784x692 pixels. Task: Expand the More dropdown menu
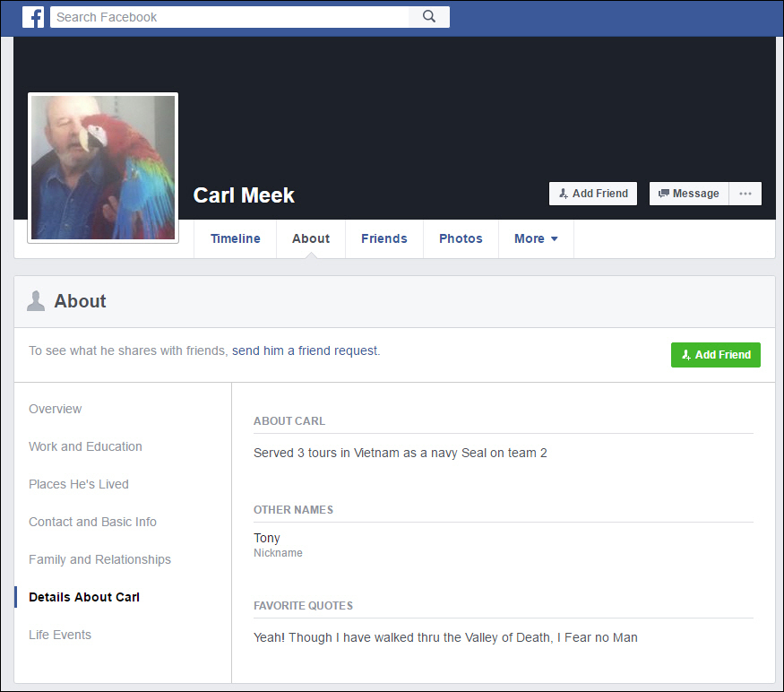click(x=536, y=238)
